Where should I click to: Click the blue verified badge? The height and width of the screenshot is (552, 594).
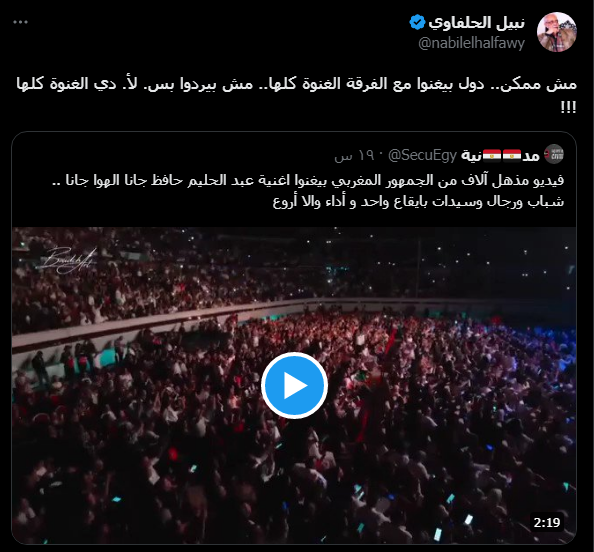point(417,22)
